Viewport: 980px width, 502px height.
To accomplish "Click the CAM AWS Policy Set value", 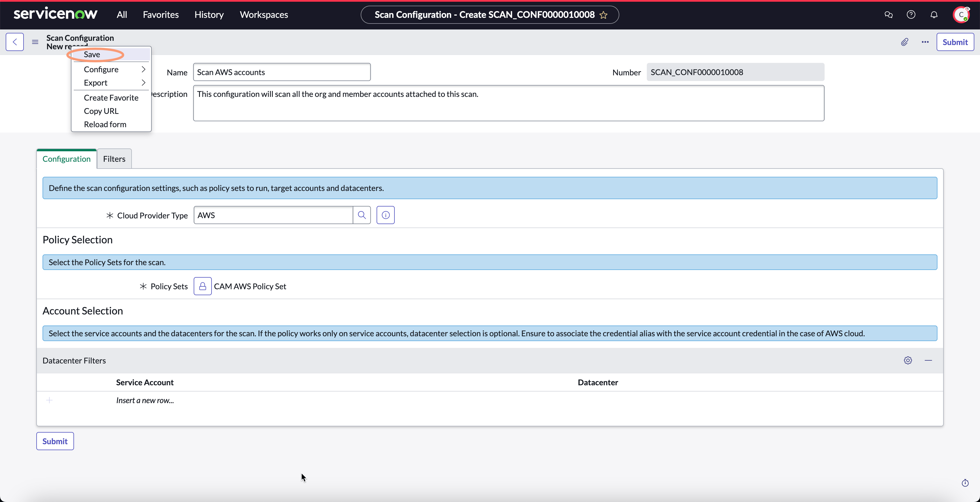I will (250, 286).
